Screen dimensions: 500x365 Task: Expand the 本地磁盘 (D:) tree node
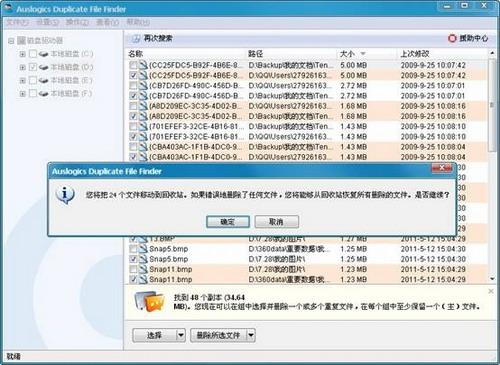click(x=22, y=67)
